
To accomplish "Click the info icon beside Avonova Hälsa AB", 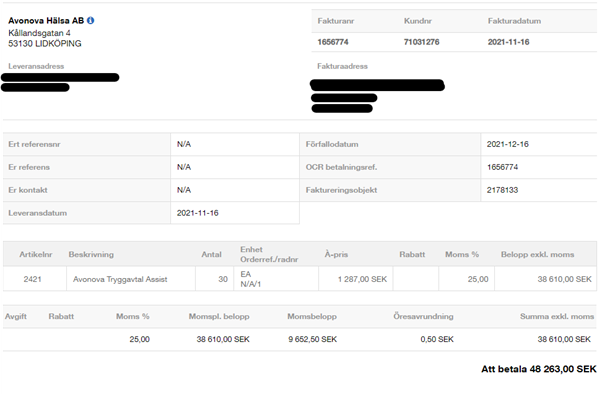I will [x=91, y=20].
